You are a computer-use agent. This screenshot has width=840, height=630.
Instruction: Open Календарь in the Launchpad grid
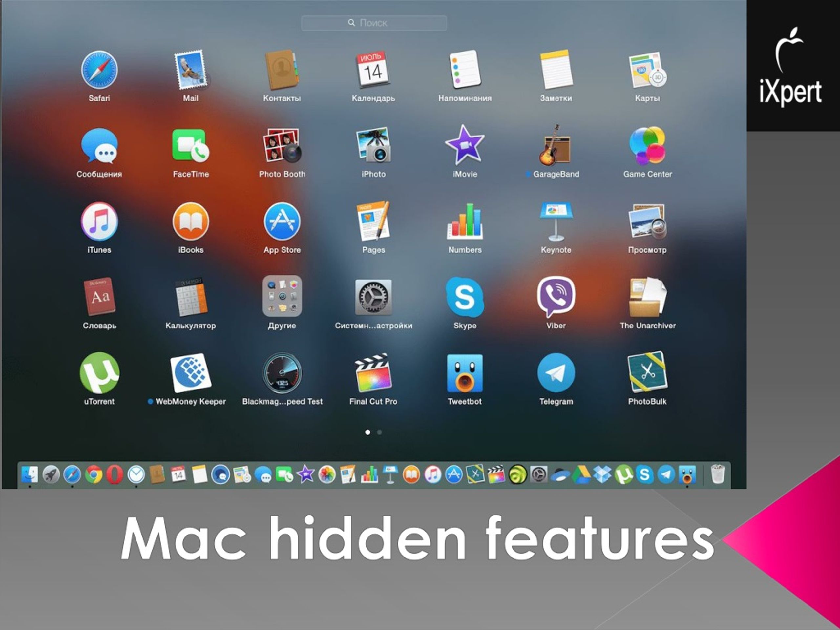(x=373, y=70)
